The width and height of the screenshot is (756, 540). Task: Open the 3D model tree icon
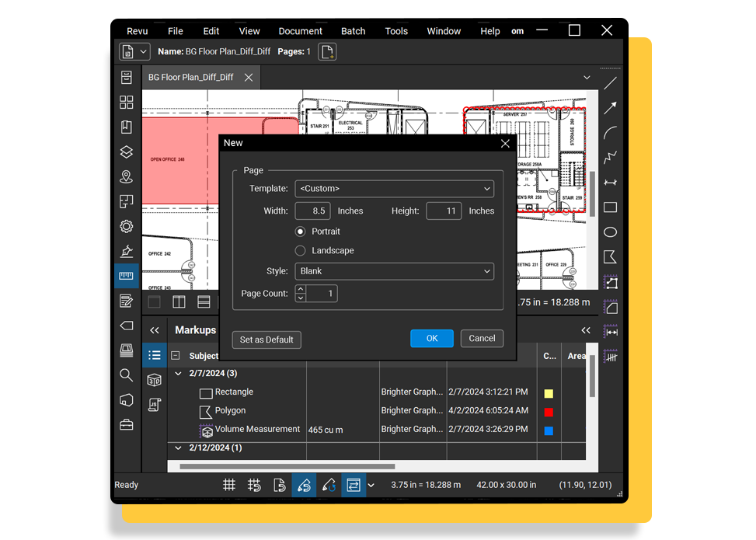pyautogui.click(x=155, y=381)
